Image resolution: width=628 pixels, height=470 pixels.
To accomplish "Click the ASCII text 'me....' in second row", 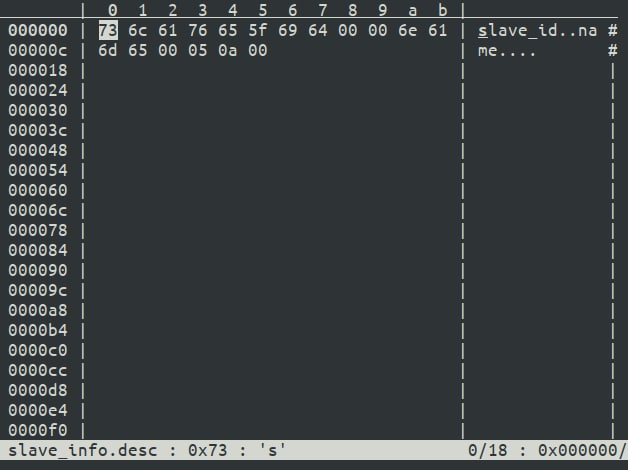I will click(507, 50).
